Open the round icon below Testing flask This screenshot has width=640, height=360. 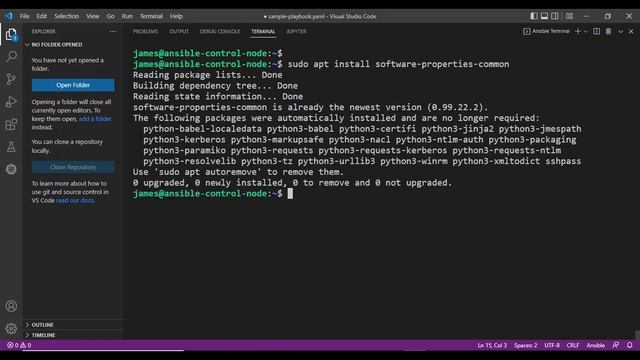11,169
